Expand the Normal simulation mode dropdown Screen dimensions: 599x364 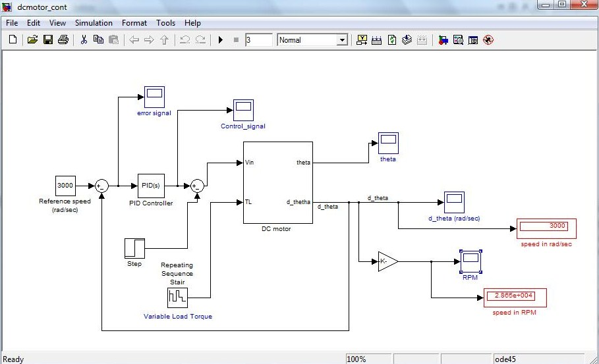[341, 40]
